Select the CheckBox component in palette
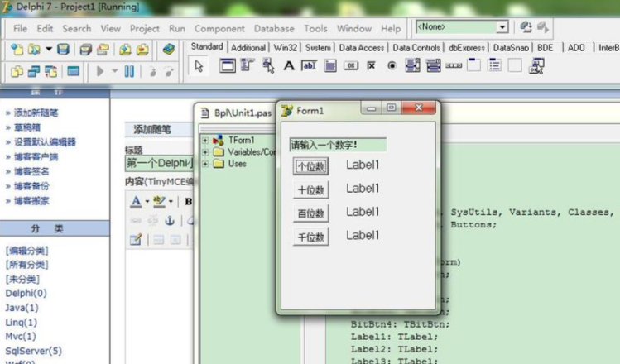 [x=371, y=66]
